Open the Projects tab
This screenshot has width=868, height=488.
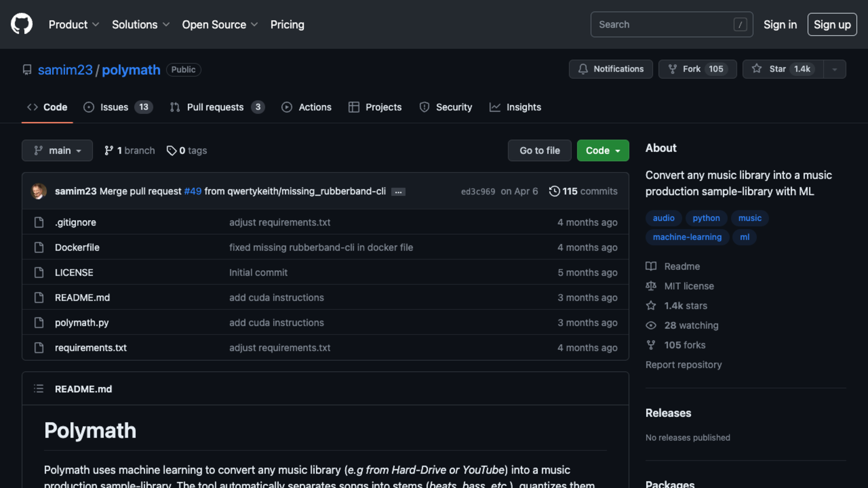[375, 108]
